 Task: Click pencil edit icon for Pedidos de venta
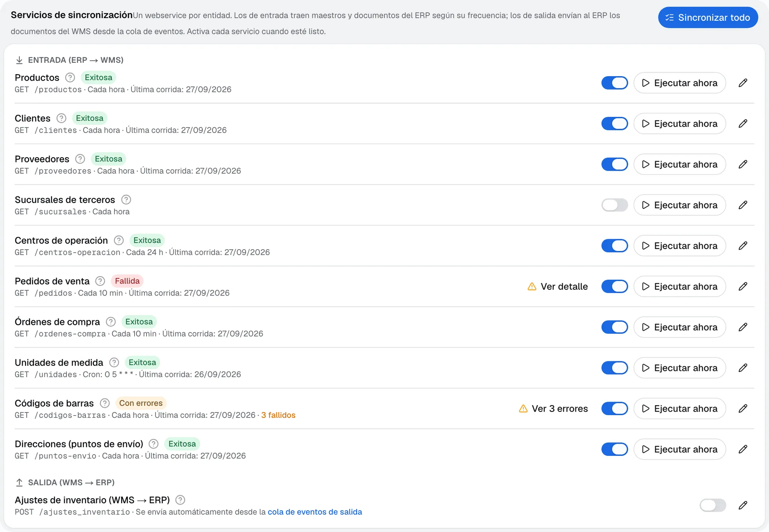(743, 287)
